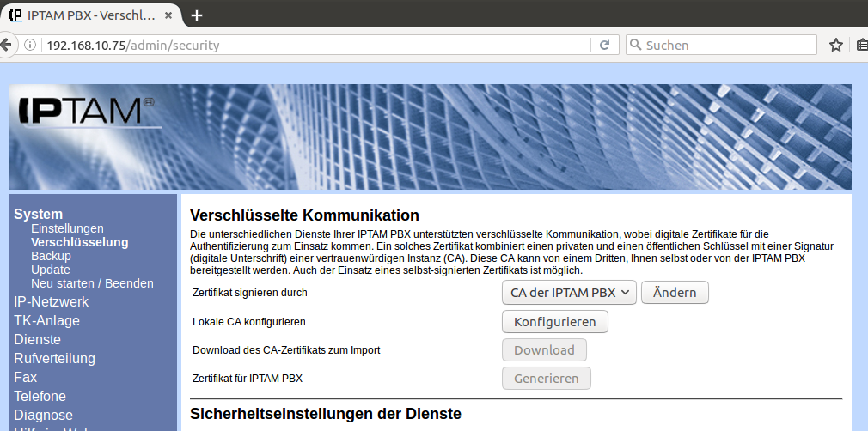Bookmark this page with the star icon
The height and width of the screenshot is (431, 868).
point(835,46)
